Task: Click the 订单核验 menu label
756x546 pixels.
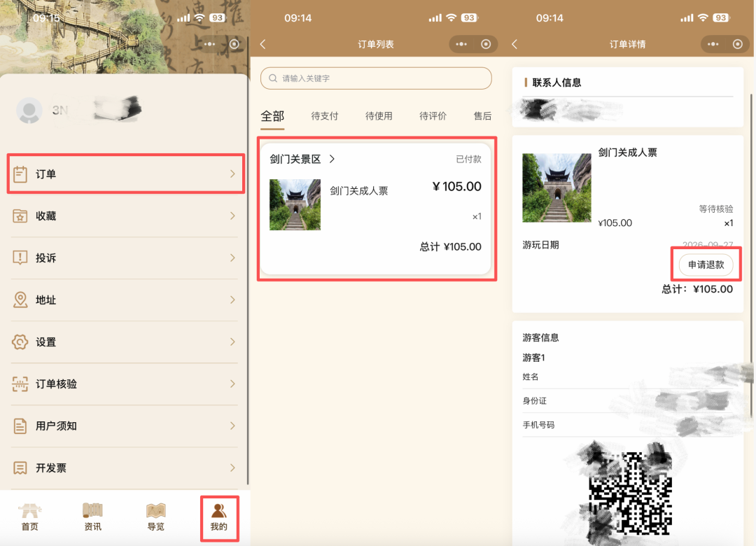Action: [x=57, y=384]
